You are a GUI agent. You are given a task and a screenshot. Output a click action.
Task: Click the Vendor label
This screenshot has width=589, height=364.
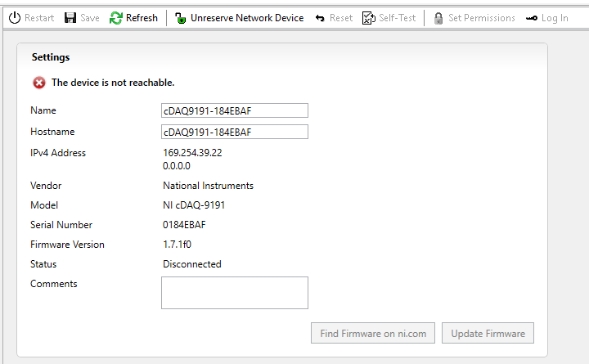[46, 186]
